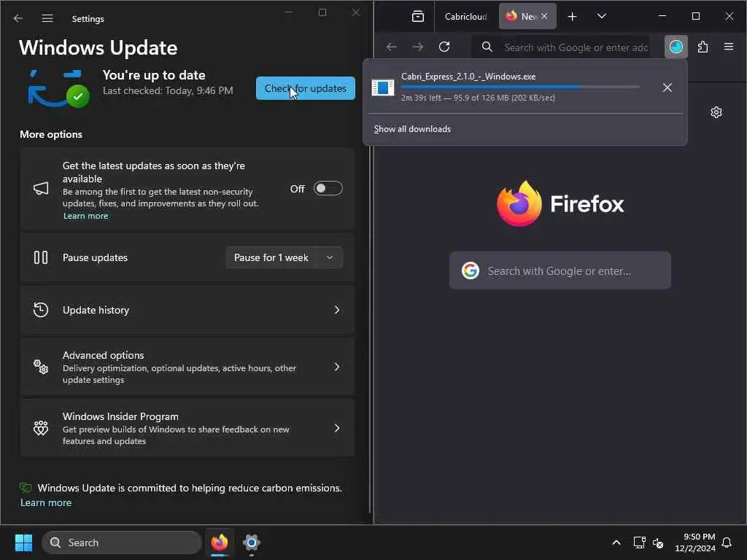Open the network status tray icon
Viewport: 747px width, 560px height.
click(x=639, y=542)
